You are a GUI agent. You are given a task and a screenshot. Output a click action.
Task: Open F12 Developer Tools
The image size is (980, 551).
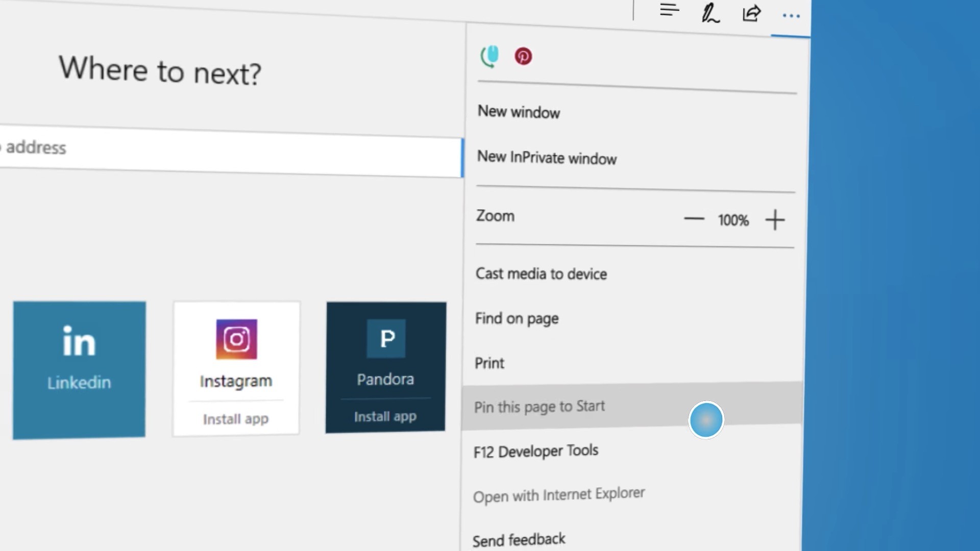point(536,452)
